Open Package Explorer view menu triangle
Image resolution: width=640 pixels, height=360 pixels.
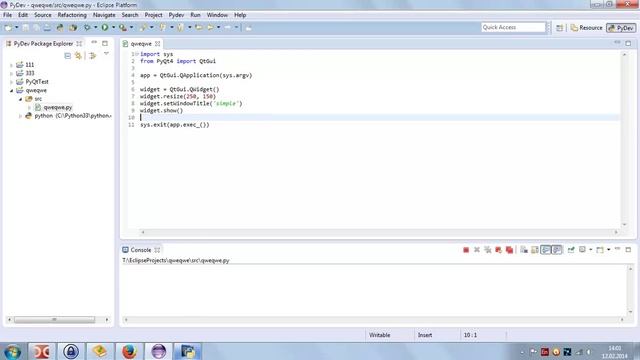(106, 54)
